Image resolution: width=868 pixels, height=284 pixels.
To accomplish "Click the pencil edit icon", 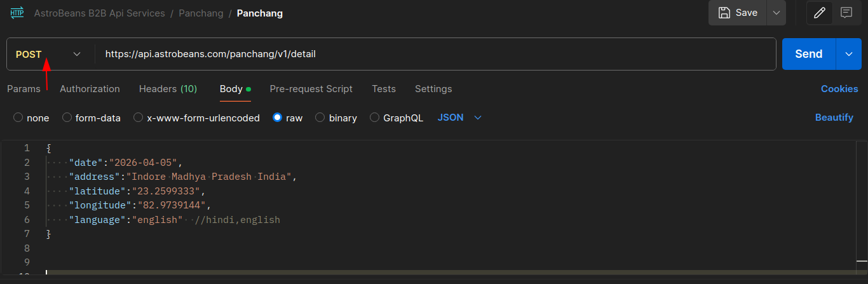I will click(819, 13).
